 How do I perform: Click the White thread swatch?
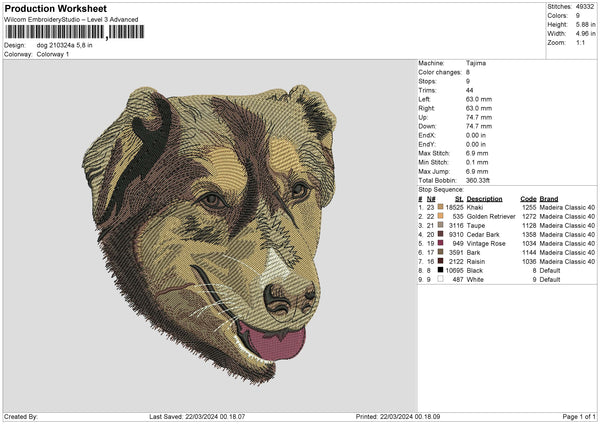pyautogui.click(x=439, y=279)
